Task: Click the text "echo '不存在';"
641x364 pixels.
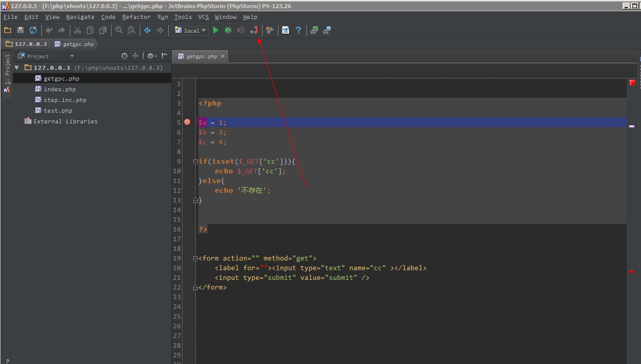Action: (x=242, y=191)
